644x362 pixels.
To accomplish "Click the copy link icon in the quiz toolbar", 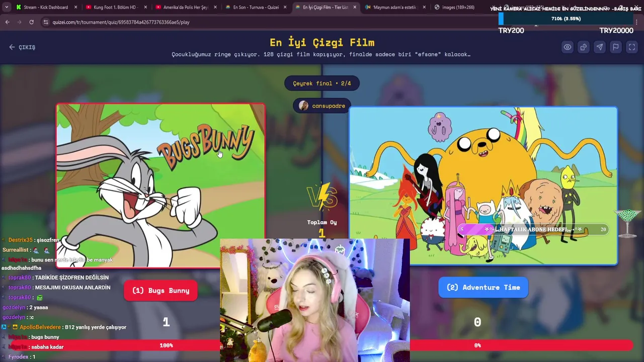I will (x=584, y=47).
